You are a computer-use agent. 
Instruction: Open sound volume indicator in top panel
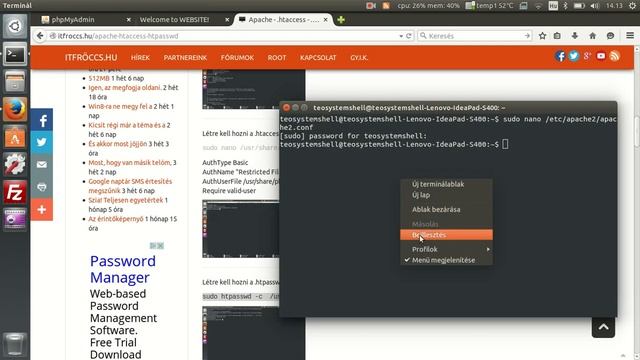pos(595,6)
